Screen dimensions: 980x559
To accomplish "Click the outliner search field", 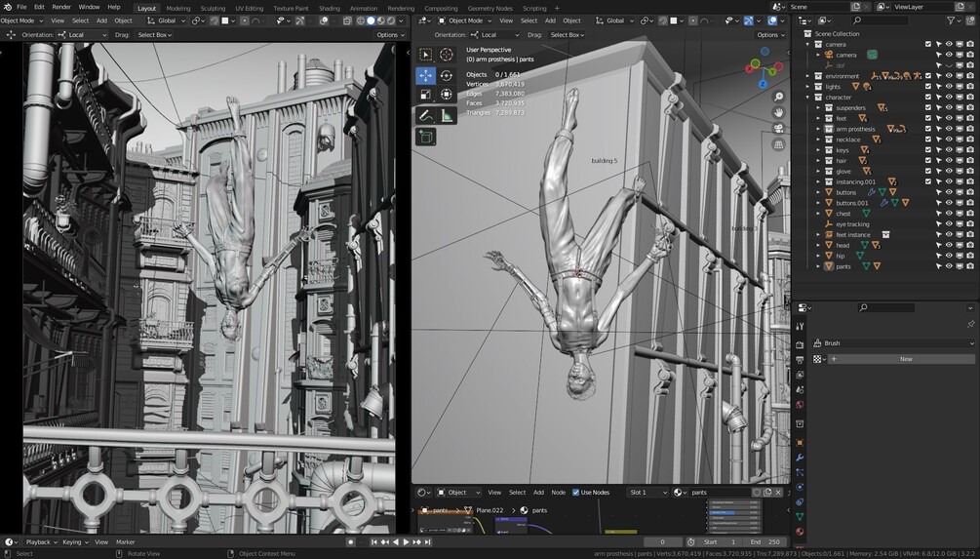I will [x=880, y=20].
